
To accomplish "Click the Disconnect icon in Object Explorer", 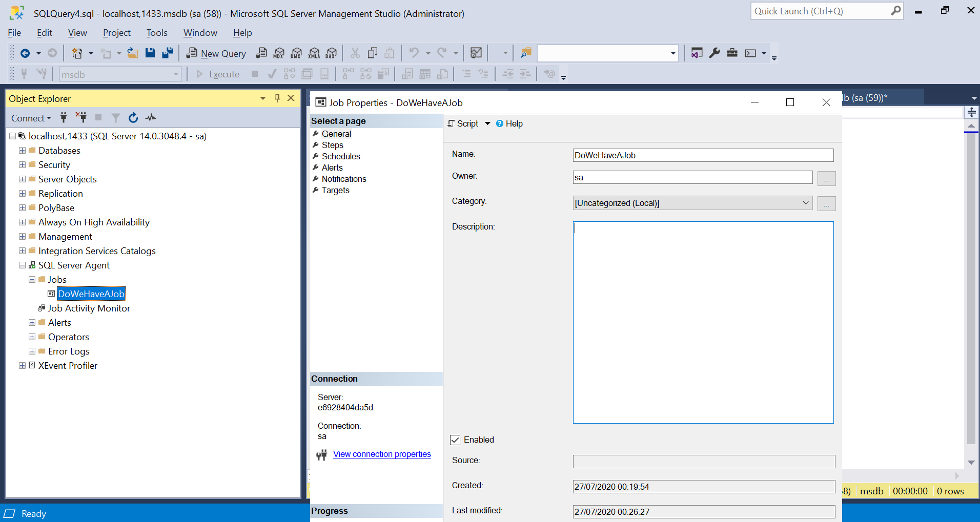I will click(81, 117).
